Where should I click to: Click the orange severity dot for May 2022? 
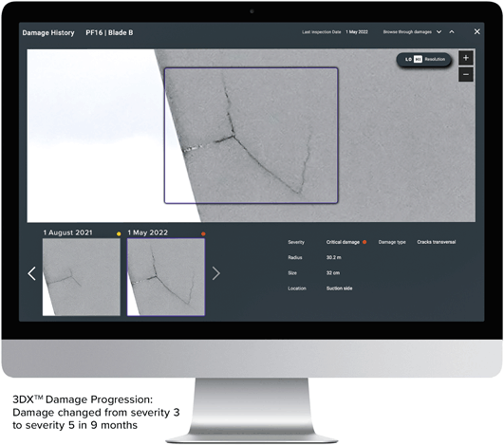coord(203,234)
